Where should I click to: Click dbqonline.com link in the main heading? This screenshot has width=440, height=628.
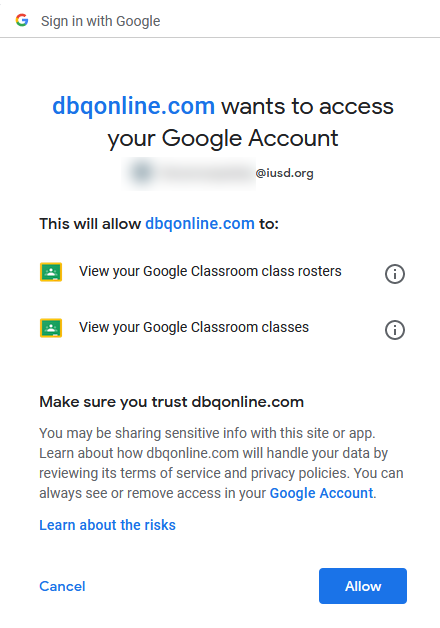tap(134, 106)
